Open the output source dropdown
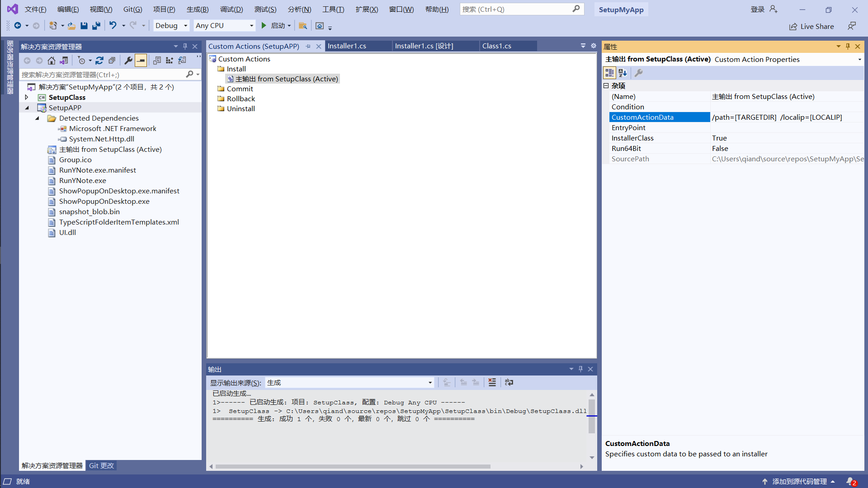 [349, 383]
